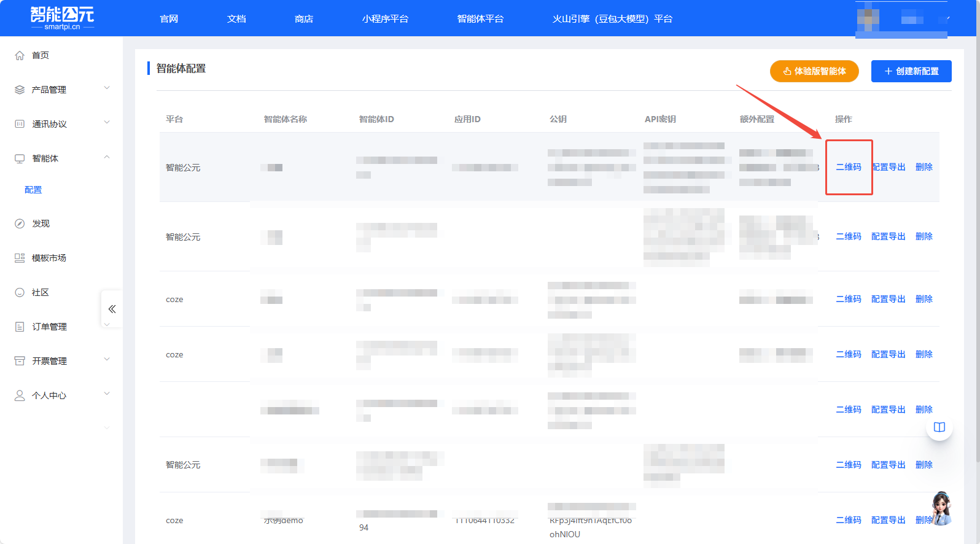Click the 产品管理 layers icon
The width and height of the screenshot is (980, 544).
20,90
